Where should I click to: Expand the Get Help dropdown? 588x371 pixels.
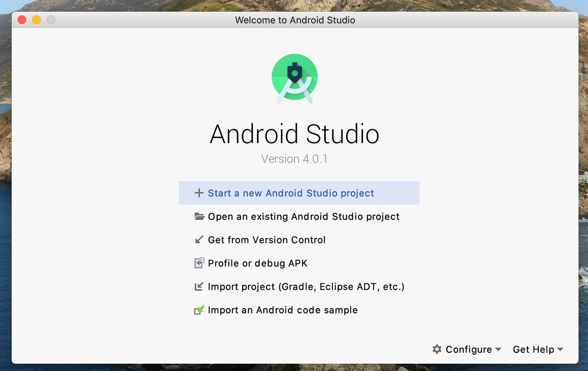pos(538,349)
